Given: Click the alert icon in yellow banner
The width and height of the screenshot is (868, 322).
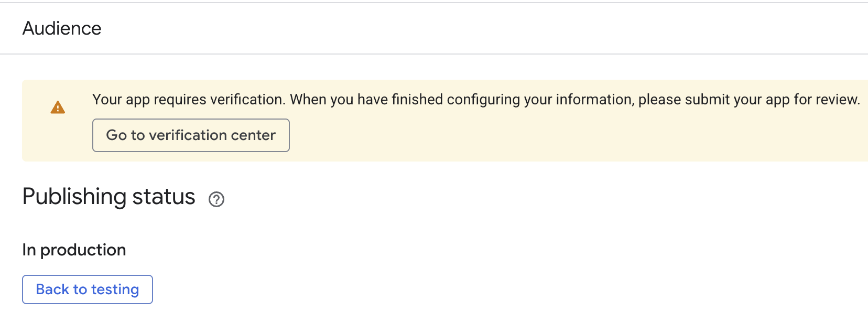Looking at the screenshot, I should pos(58,108).
